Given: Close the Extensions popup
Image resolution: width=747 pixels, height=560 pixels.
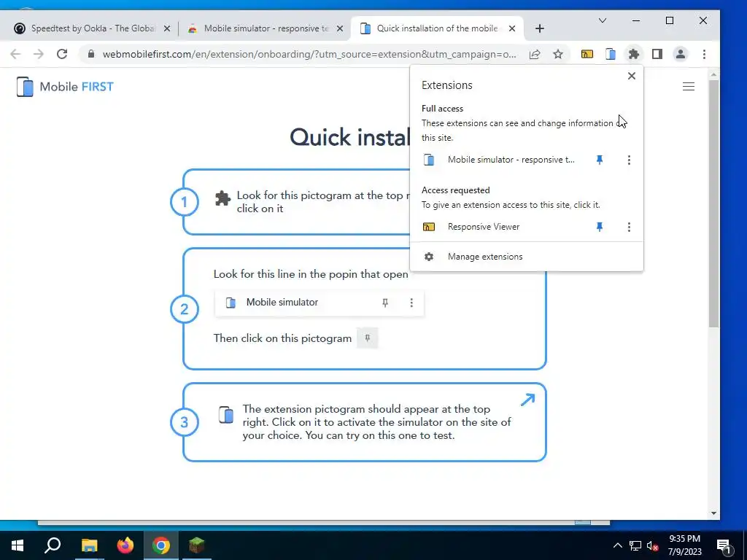Looking at the screenshot, I should [631, 76].
